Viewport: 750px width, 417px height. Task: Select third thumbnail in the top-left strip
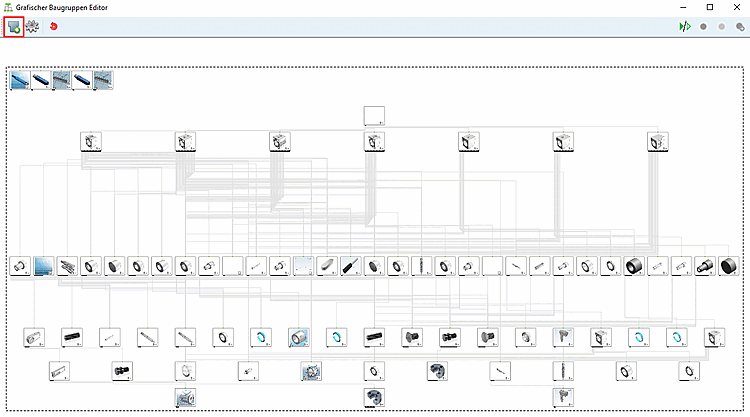coord(62,80)
